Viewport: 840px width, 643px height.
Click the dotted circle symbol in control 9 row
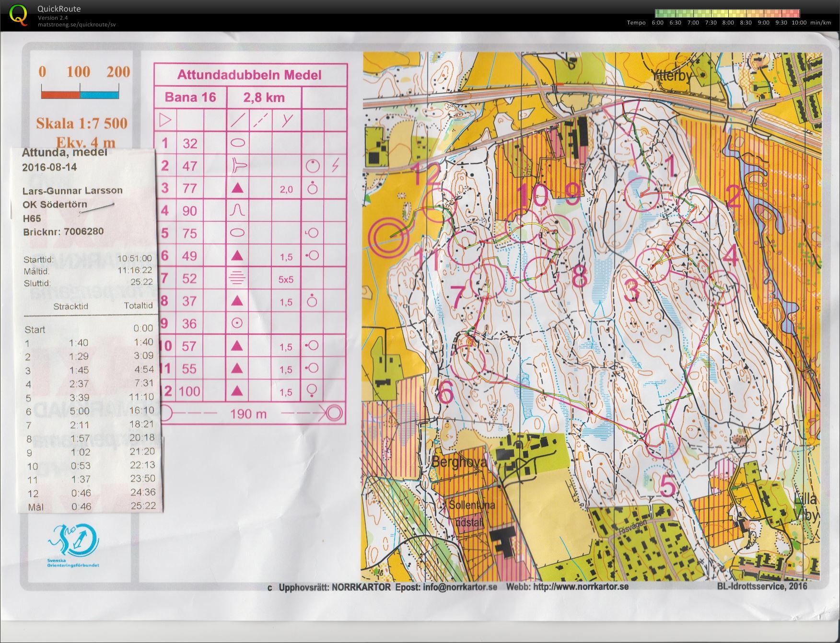[237, 323]
